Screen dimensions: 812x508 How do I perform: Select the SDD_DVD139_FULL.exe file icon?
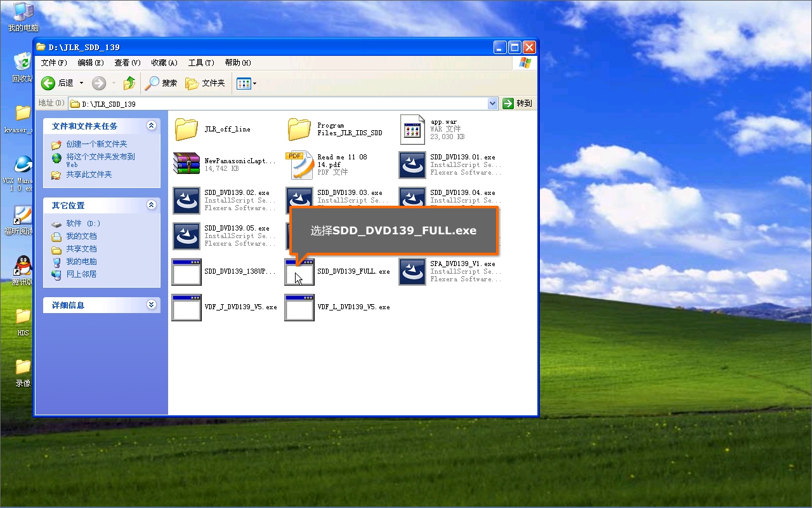point(299,272)
